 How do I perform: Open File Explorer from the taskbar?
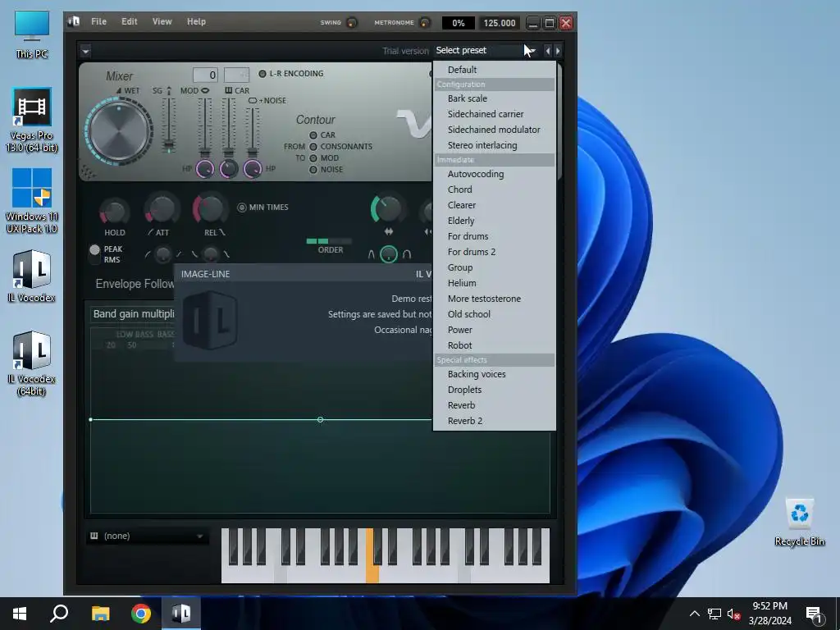point(100,614)
